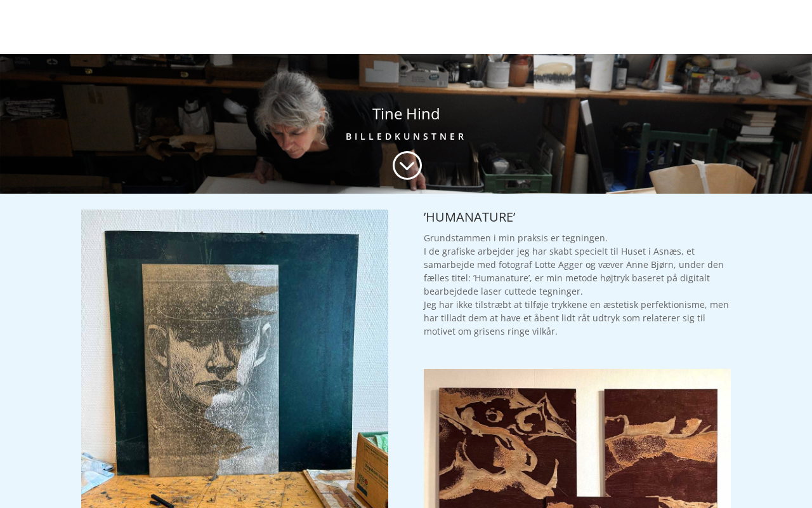
Task: Click the empty white header bar
Action: (406, 27)
